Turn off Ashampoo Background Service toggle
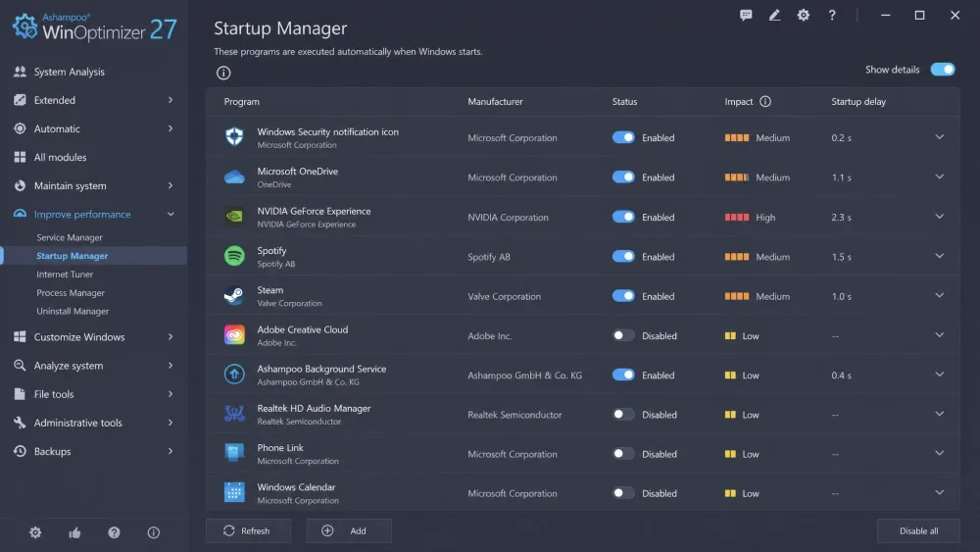 (x=623, y=376)
